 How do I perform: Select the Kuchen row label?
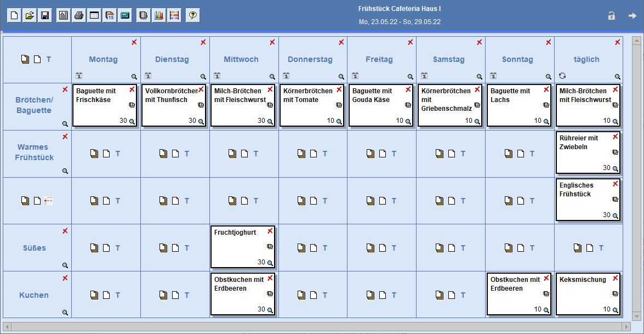[x=34, y=295]
